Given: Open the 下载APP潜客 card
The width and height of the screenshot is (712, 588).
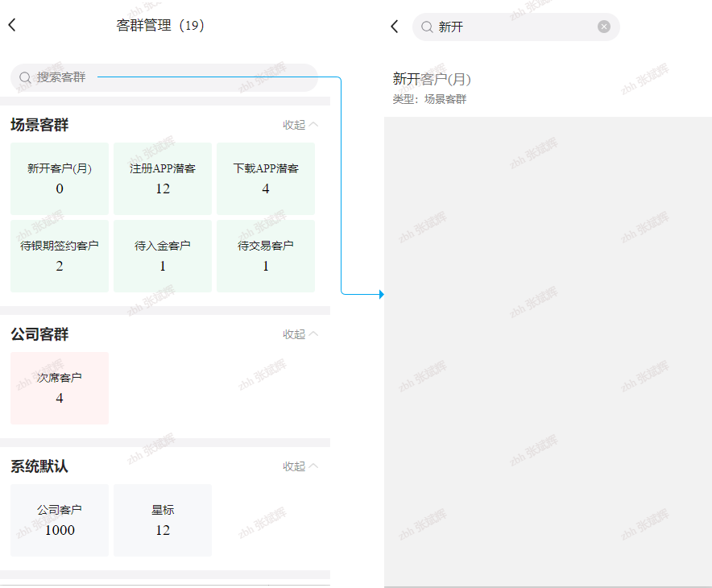Looking at the screenshot, I should 266,179.
